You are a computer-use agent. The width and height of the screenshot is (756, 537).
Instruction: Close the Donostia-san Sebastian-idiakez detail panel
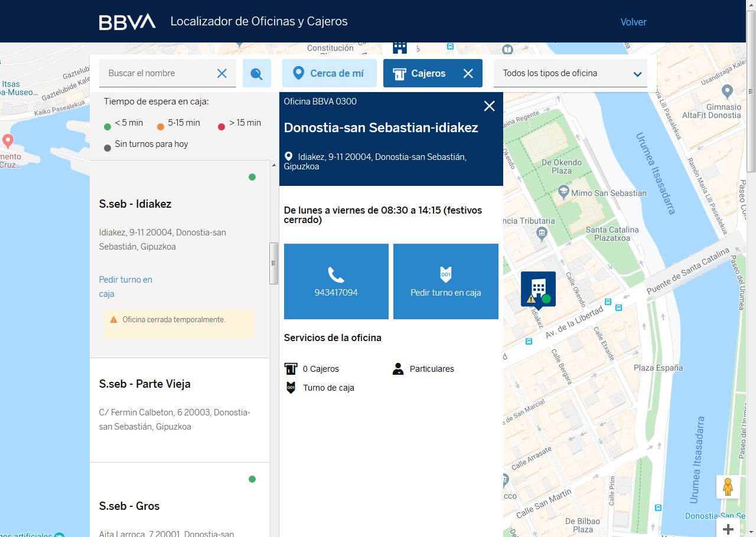click(490, 106)
